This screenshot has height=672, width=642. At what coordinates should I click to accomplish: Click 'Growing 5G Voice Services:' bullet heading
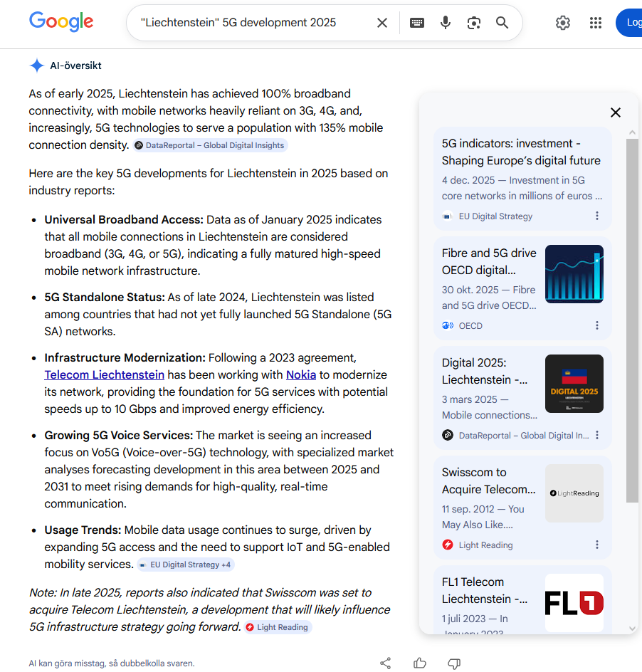click(119, 435)
